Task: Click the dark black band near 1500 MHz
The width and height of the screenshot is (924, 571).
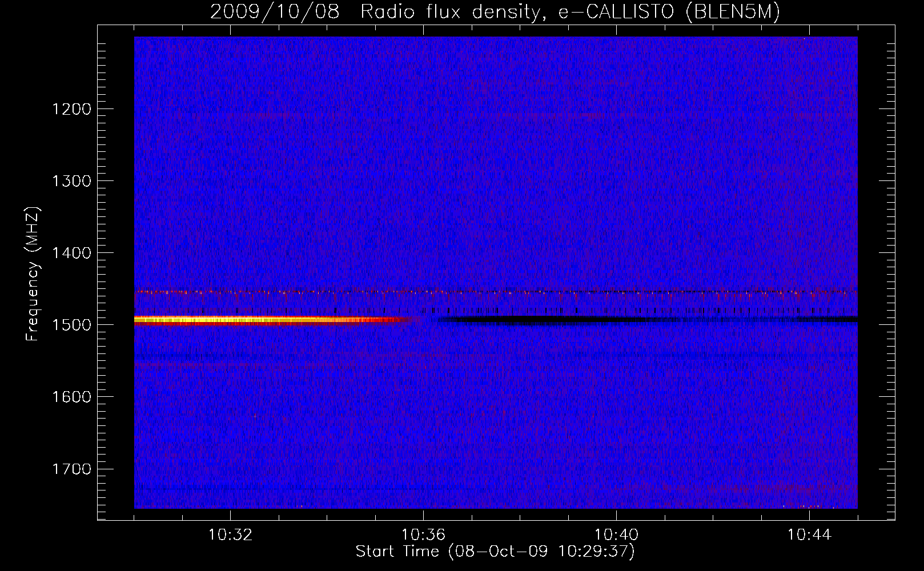Action: [x=648, y=319]
